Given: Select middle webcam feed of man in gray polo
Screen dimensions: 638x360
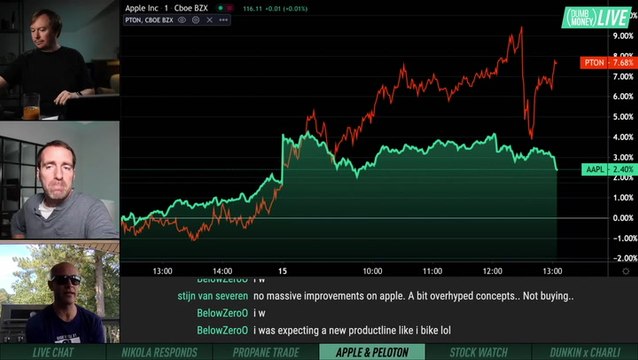Looking at the screenshot, I should (x=60, y=180).
